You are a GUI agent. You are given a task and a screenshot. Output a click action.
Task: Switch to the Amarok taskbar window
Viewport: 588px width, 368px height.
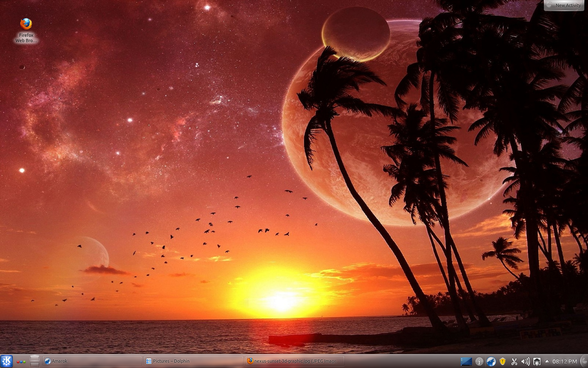point(92,361)
